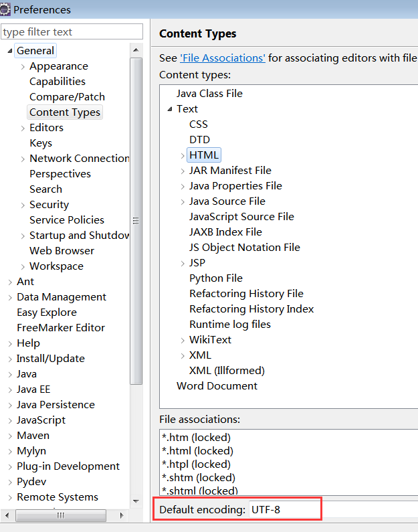Collapse the General tree node
The height and width of the screenshot is (532, 418).
click(x=10, y=51)
